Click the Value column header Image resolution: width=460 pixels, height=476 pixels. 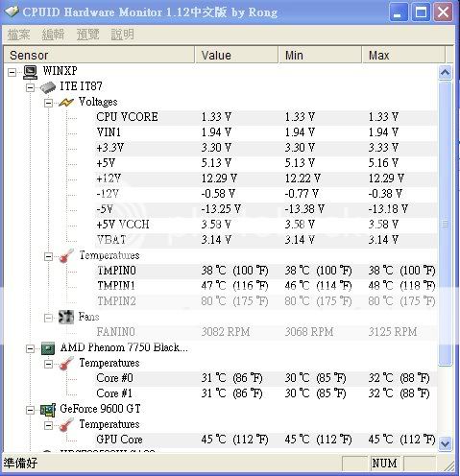point(236,55)
